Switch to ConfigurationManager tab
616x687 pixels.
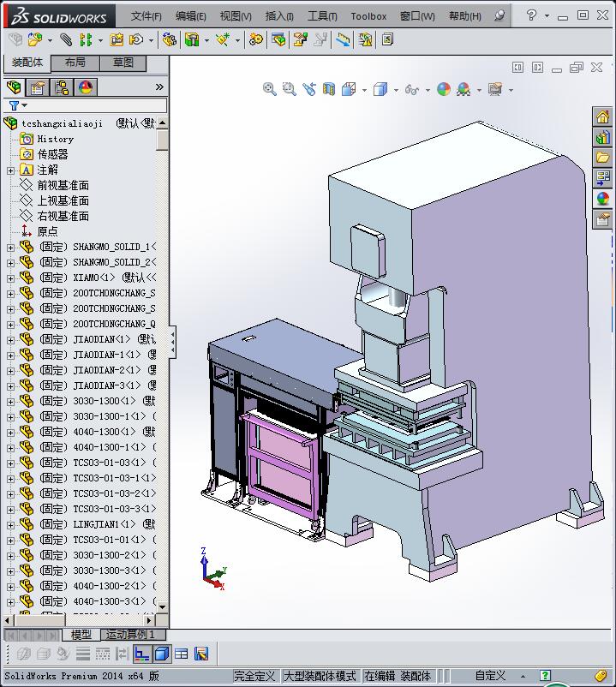pos(62,87)
